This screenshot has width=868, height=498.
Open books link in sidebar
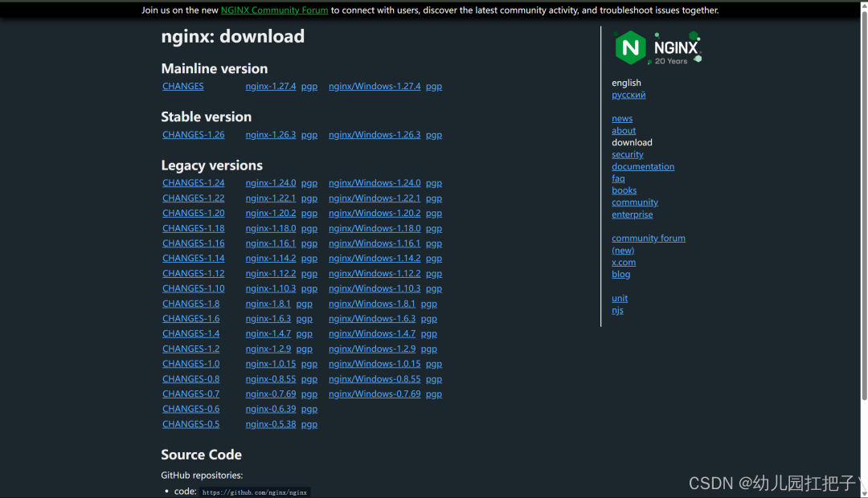624,190
